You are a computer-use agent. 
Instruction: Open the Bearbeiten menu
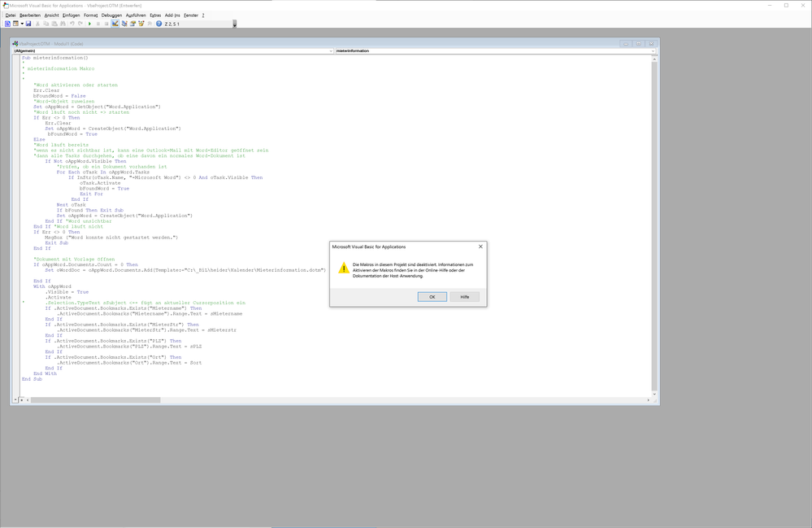click(30, 15)
